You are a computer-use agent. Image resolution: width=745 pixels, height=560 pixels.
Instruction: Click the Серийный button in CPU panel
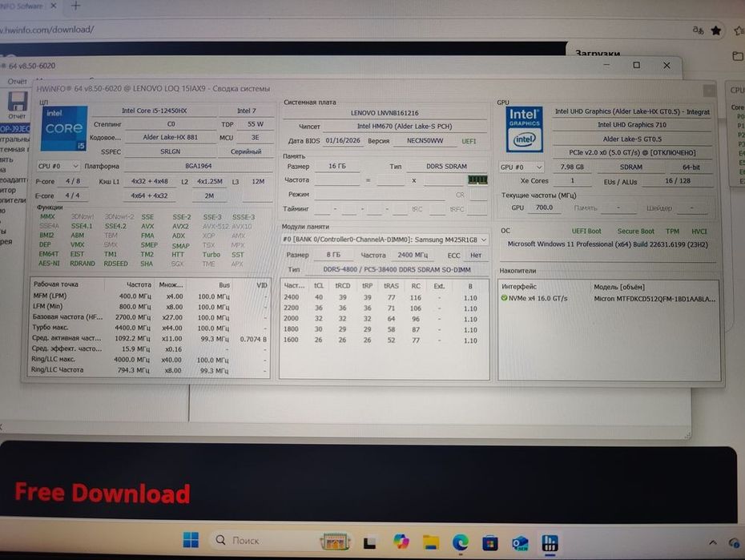pyautogui.click(x=246, y=151)
